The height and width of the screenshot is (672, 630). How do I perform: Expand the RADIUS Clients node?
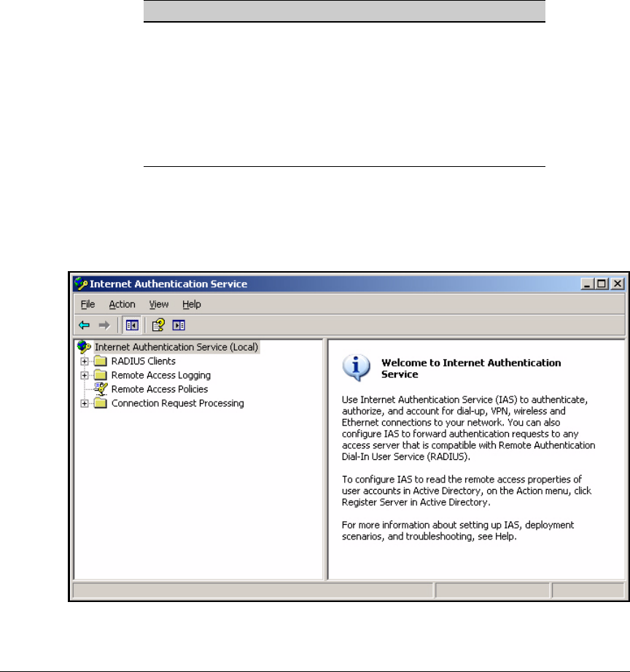coord(85,362)
